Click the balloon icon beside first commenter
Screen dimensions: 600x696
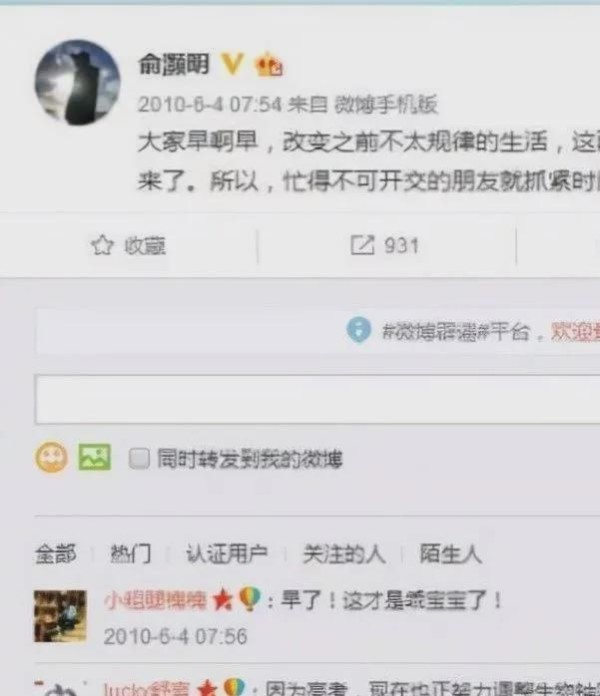(250, 599)
